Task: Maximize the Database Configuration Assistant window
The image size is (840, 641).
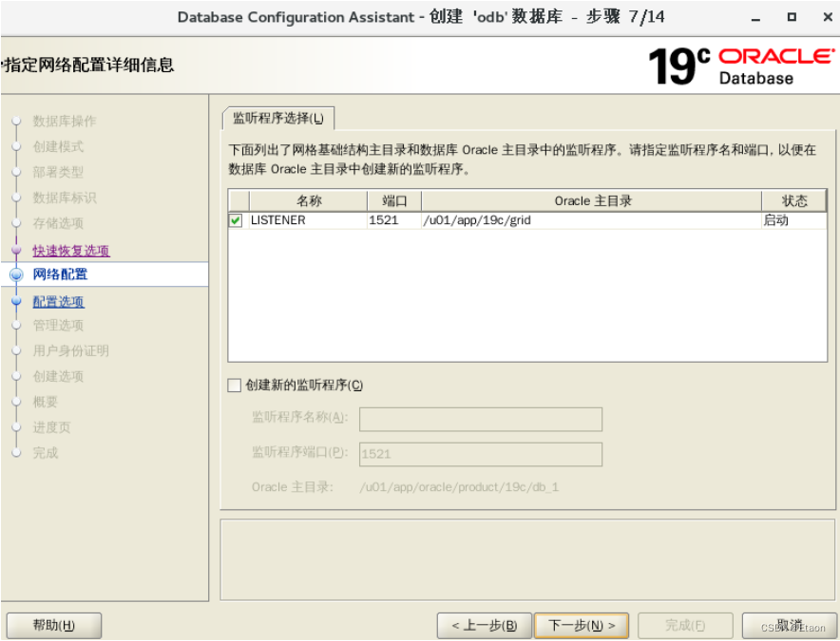Action: tap(792, 17)
